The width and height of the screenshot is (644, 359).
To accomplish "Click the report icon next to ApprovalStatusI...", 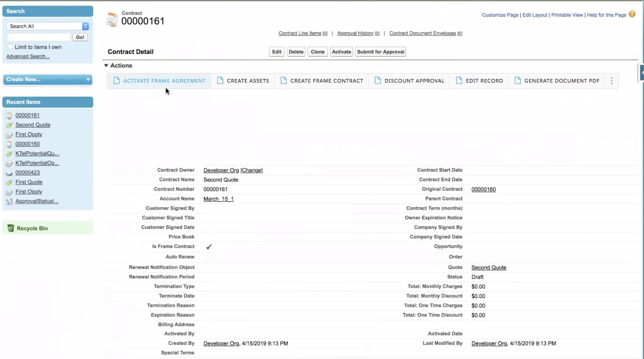I will (x=9, y=201).
